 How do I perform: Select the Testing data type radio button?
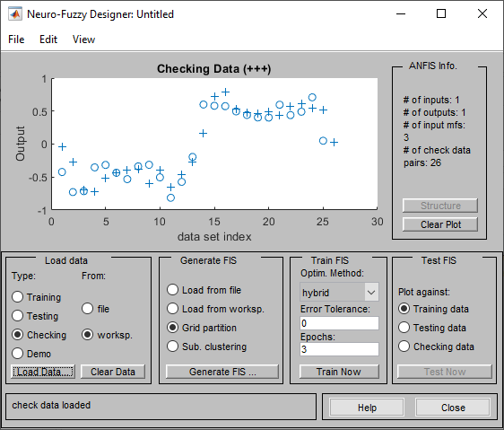tap(17, 316)
